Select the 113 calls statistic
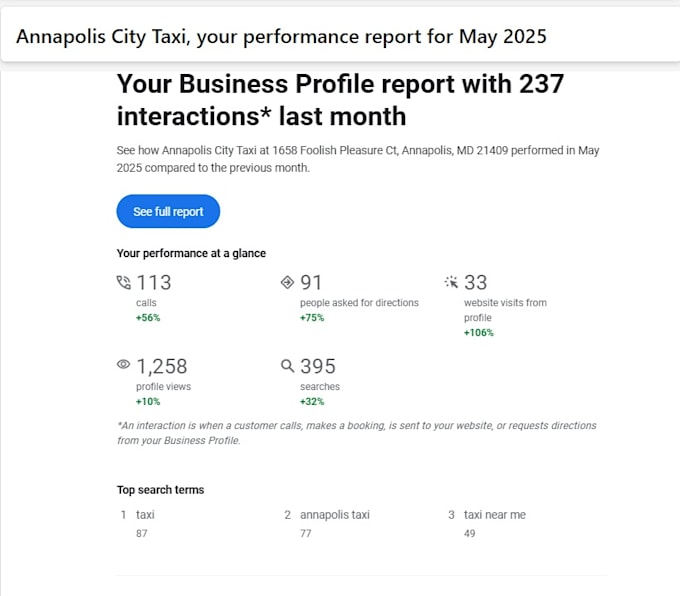680x596 pixels. click(154, 282)
